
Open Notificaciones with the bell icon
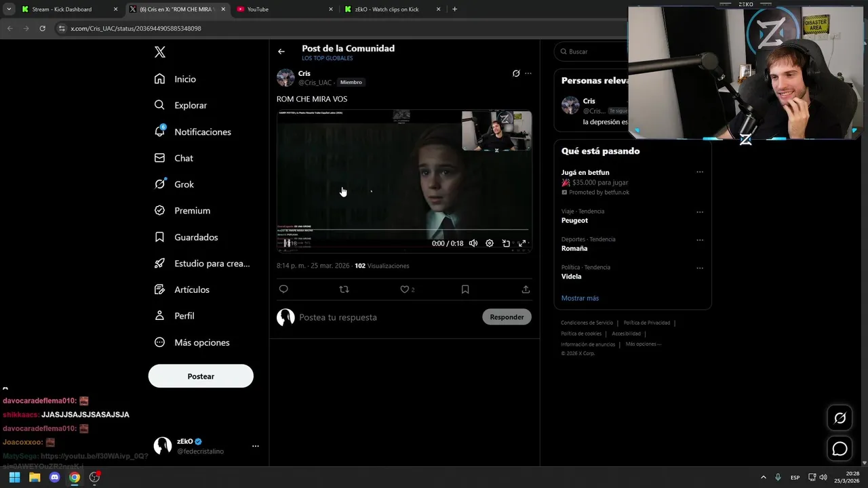point(193,131)
